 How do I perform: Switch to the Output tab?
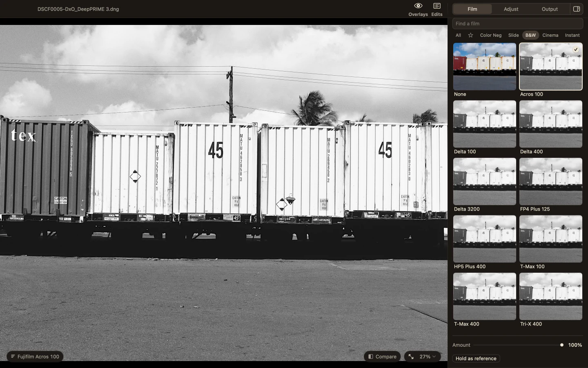[x=550, y=9]
